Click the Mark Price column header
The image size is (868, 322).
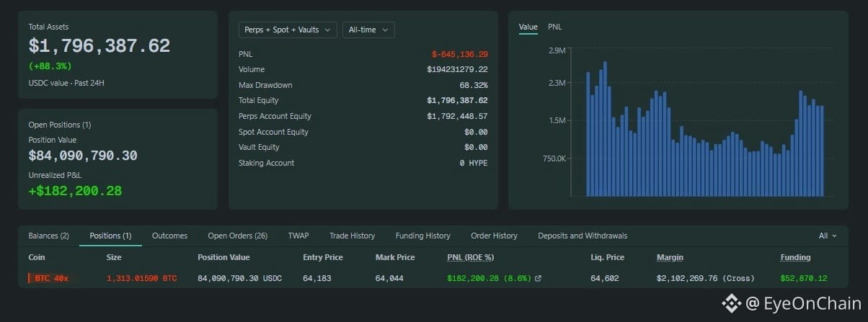coord(395,257)
